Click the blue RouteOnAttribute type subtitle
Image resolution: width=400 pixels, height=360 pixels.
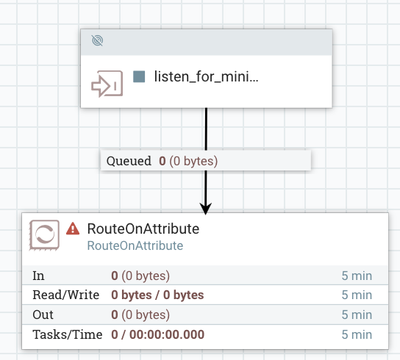[135, 246]
